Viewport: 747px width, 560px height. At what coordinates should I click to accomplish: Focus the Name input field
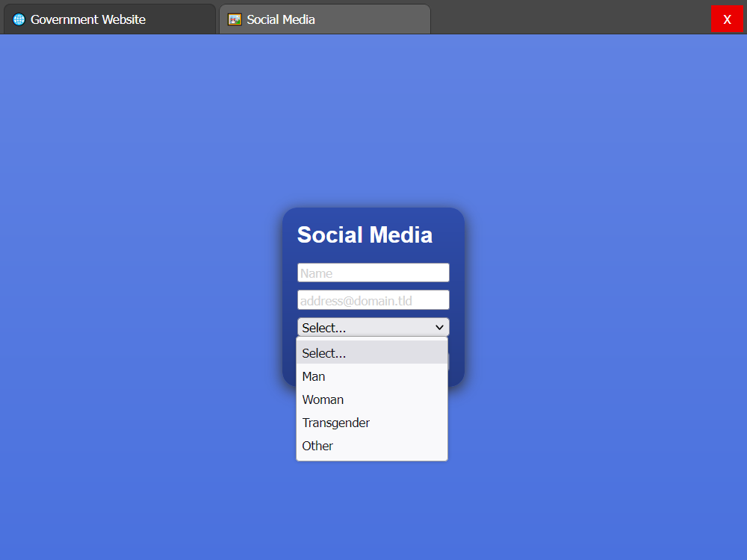pyautogui.click(x=373, y=273)
